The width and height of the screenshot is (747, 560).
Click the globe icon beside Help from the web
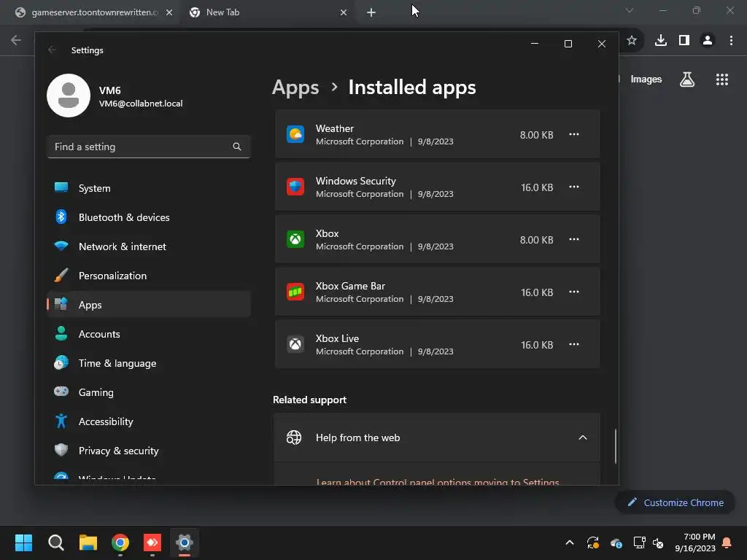(x=294, y=437)
